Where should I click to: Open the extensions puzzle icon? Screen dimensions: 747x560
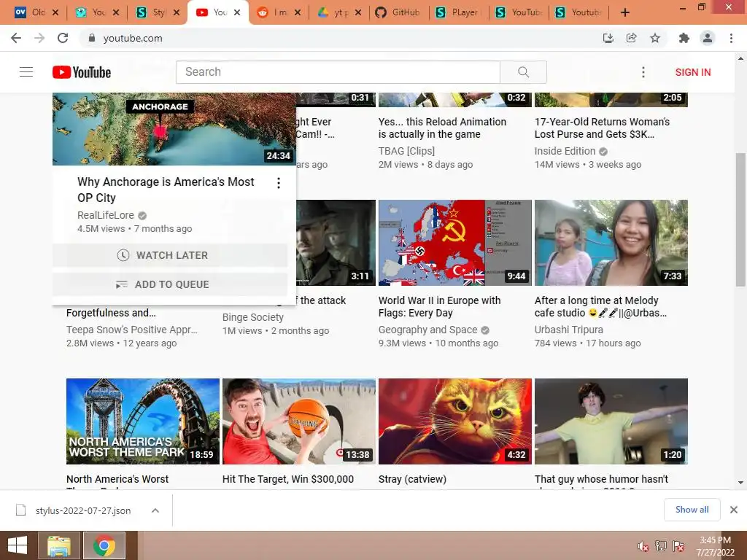coord(684,38)
